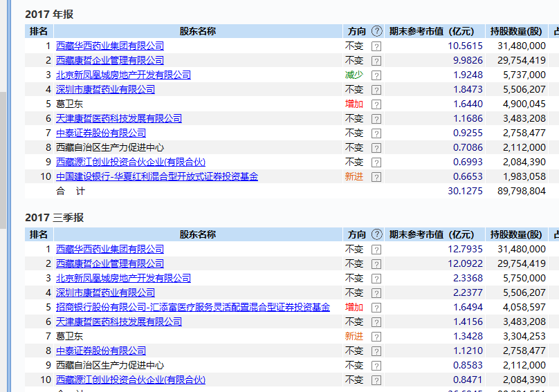
Task: Open 招商银行-汇添富医疗服务基金 link in 三季报
Action: [x=193, y=307]
